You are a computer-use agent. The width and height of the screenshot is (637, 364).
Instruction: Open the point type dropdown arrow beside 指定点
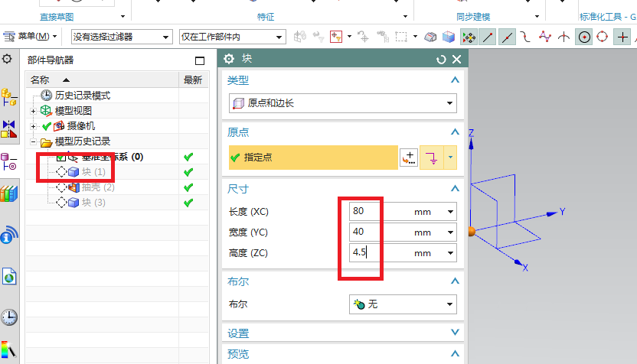(450, 158)
